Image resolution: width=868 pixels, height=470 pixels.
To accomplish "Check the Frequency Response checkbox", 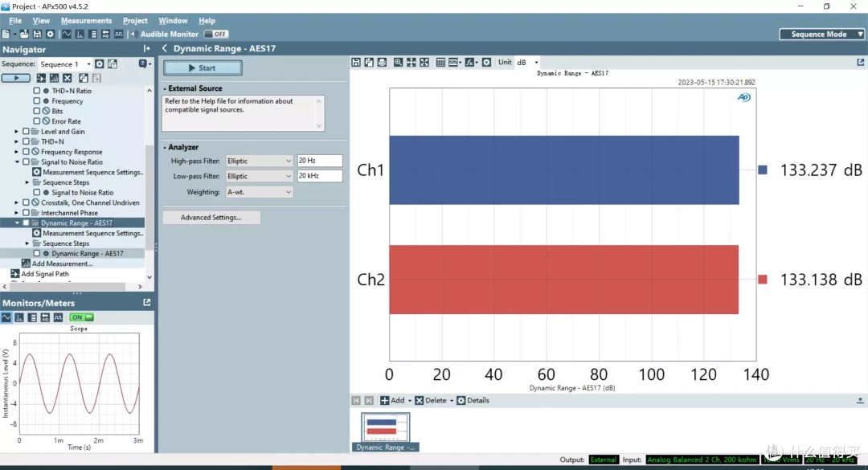I will [26, 152].
